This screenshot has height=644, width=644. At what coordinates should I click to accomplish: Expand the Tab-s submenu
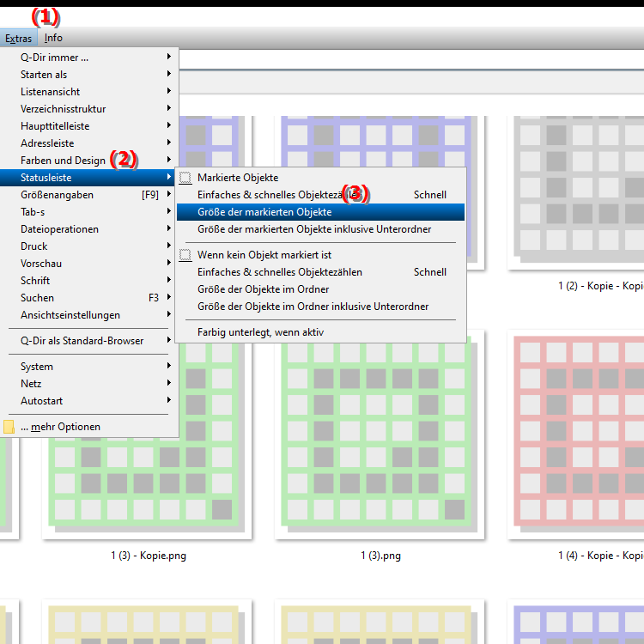click(x=89, y=212)
